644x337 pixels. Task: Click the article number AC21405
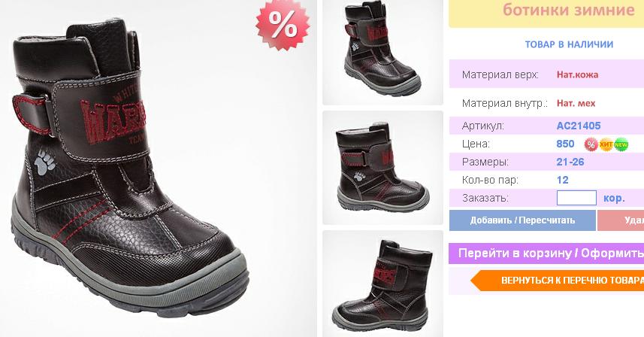[x=579, y=126]
